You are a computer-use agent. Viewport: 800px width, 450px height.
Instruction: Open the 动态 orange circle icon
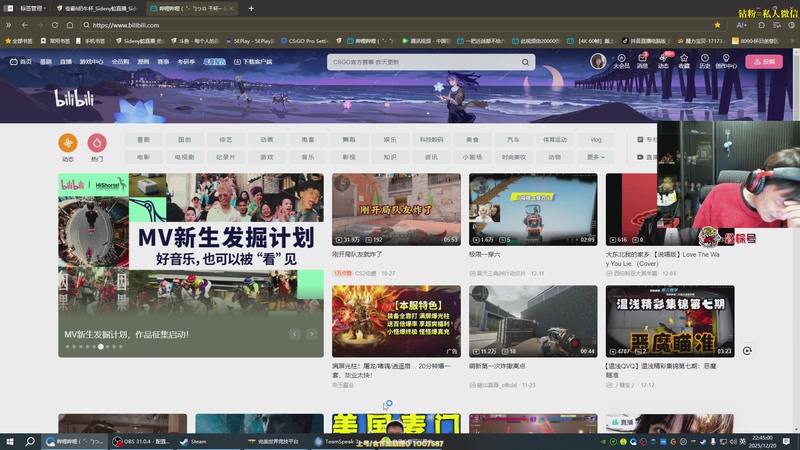(x=68, y=143)
